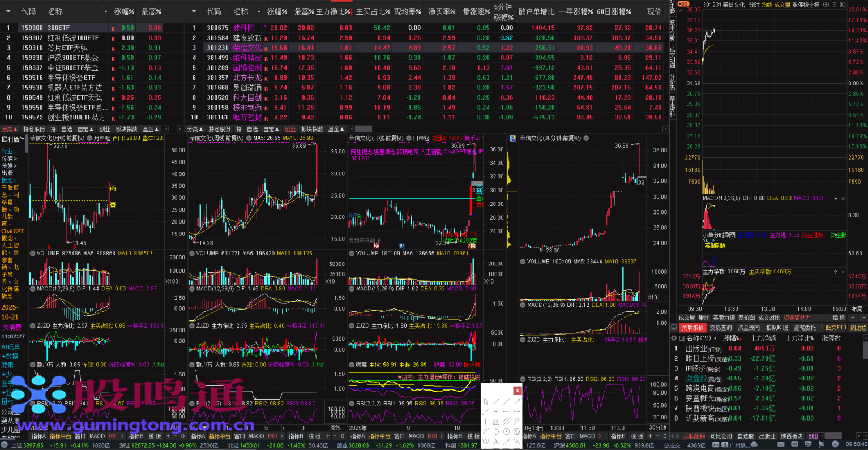The height and width of the screenshot is (450, 868).
Task: Open the 基金 dropdown in the middle list tabs
Action: [x=337, y=129]
